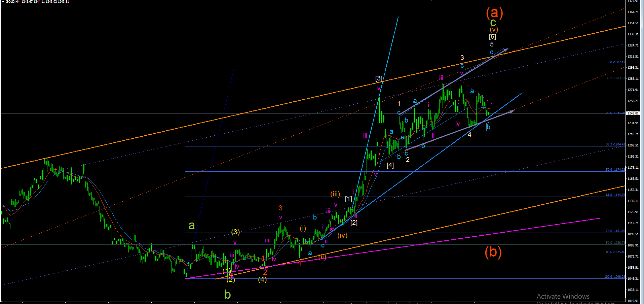Click price axis value 1311.51
This screenshot has height=304, width=644.
tap(633, 57)
